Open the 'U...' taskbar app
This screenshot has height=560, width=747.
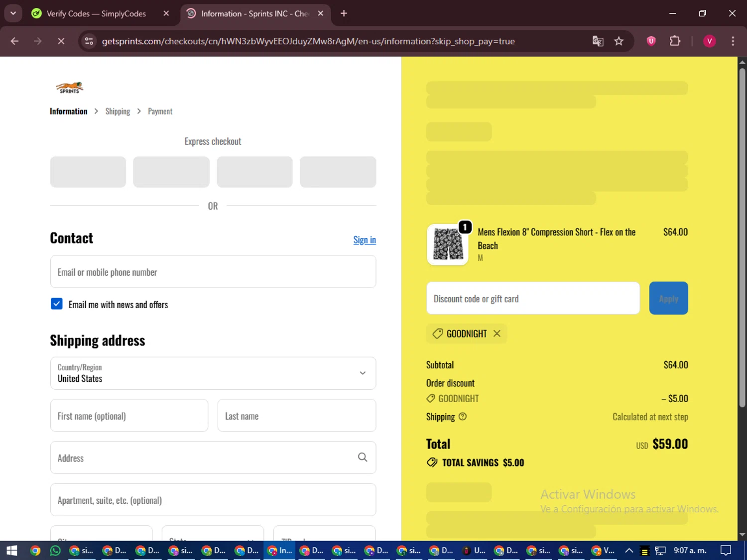click(x=474, y=551)
